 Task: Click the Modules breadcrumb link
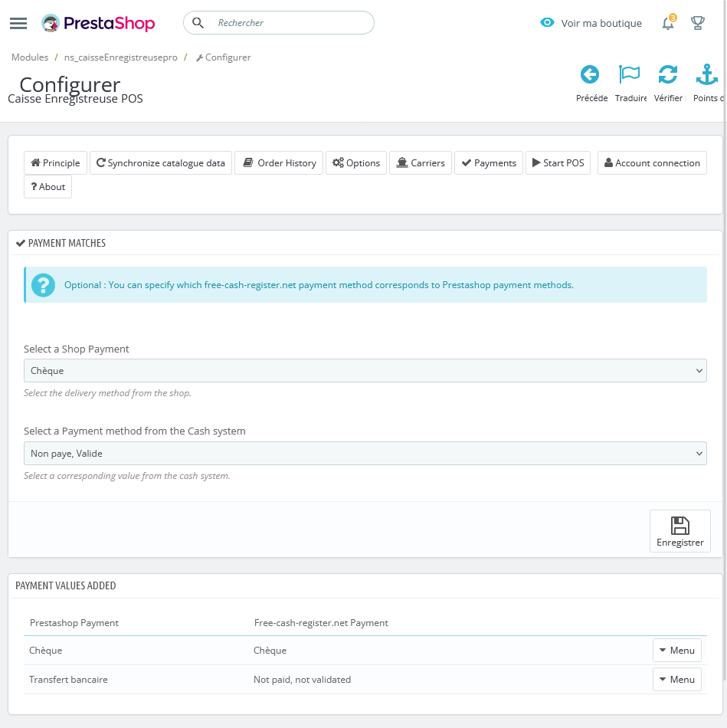pos(30,57)
